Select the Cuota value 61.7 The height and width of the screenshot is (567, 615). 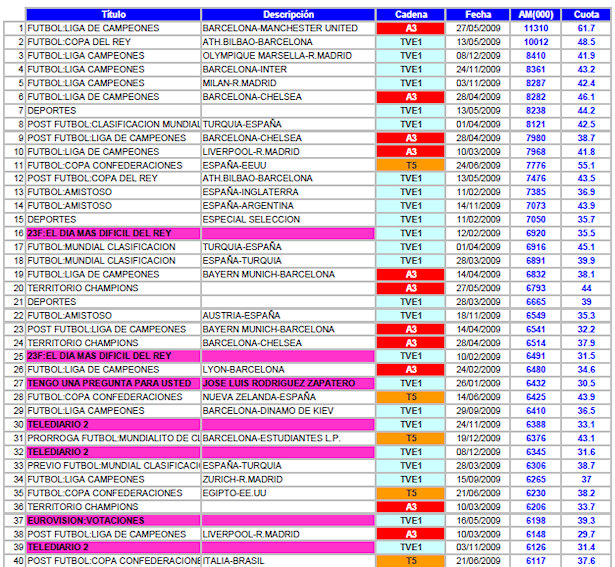[586, 29]
